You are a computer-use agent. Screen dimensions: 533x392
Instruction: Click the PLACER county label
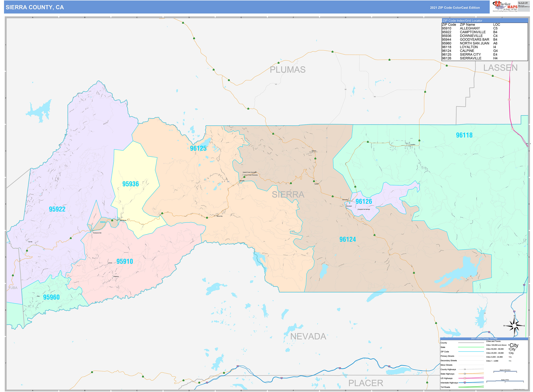365,383
